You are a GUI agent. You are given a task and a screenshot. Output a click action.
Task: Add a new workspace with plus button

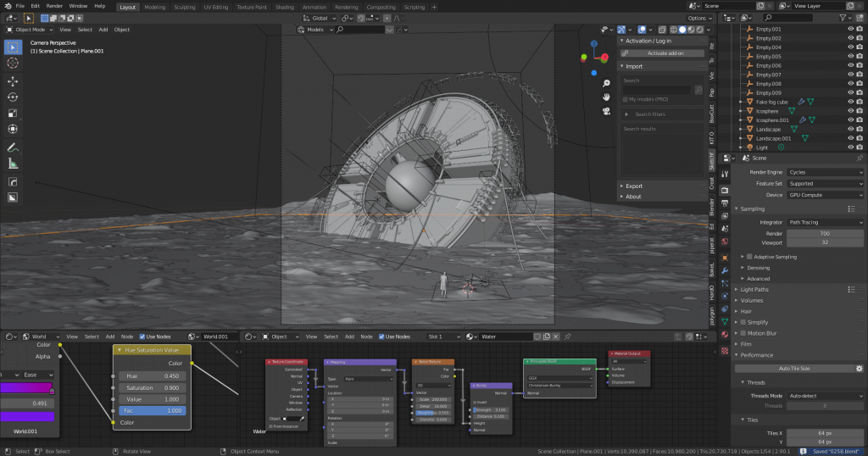tap(434, 7)
